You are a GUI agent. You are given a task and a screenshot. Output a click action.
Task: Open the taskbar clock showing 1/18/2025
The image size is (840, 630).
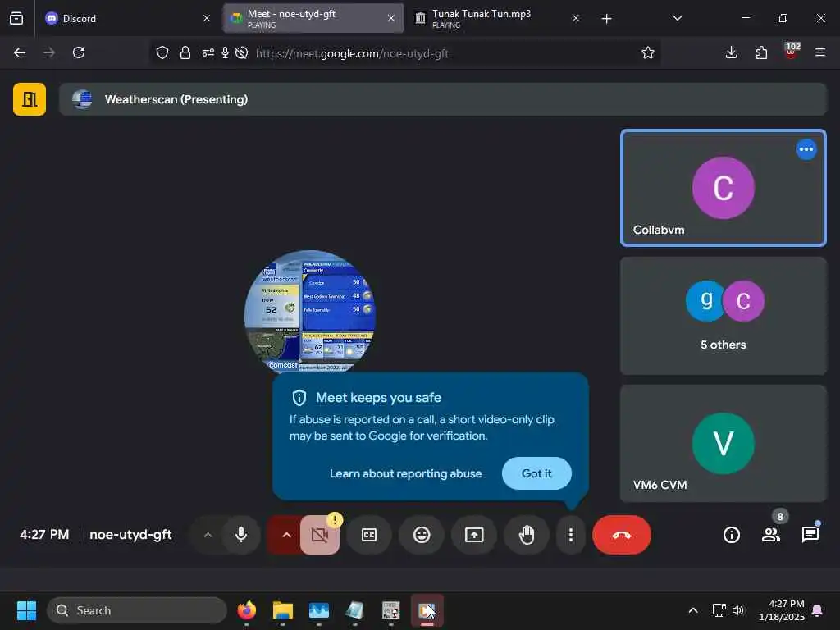(x=782, y=610)
